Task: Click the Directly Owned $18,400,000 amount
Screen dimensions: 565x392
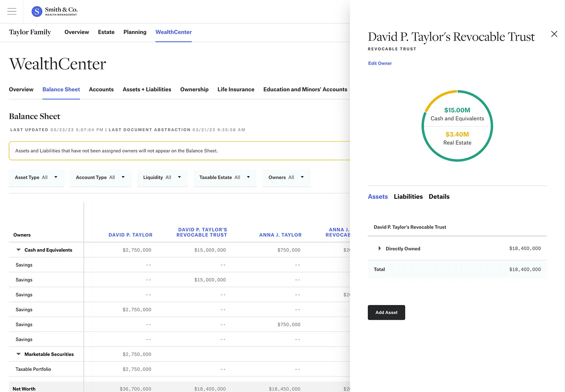Action: (x=525, y=249)
